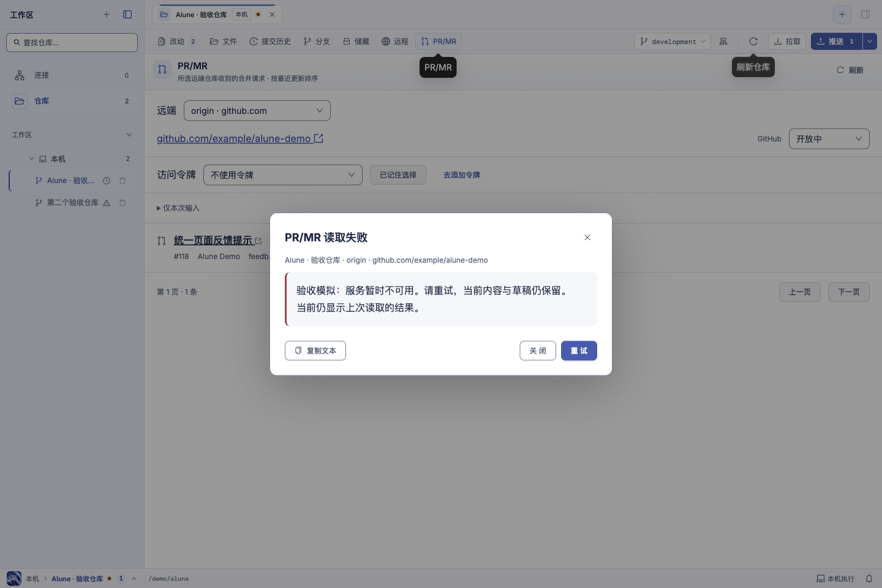
Task: Click the 刷新 button in PR/MR header
Action: click(850, 70)
